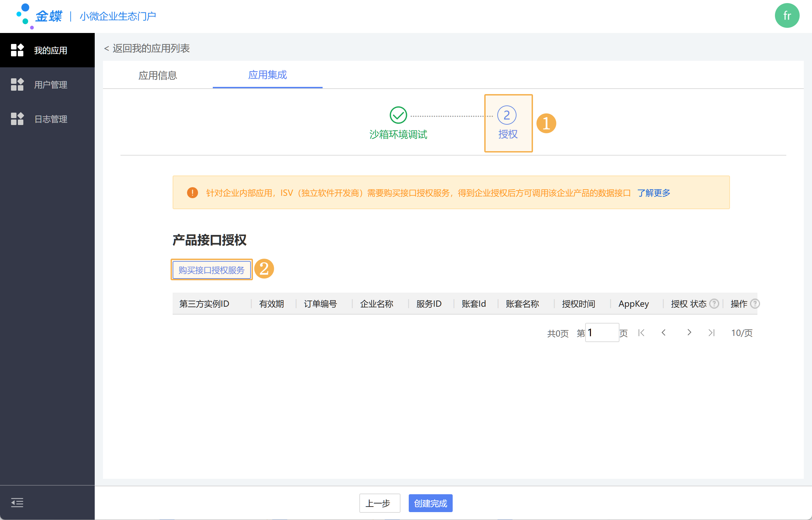
Task: Click the 授权状态 help question icon
Action: coord(714,304)
